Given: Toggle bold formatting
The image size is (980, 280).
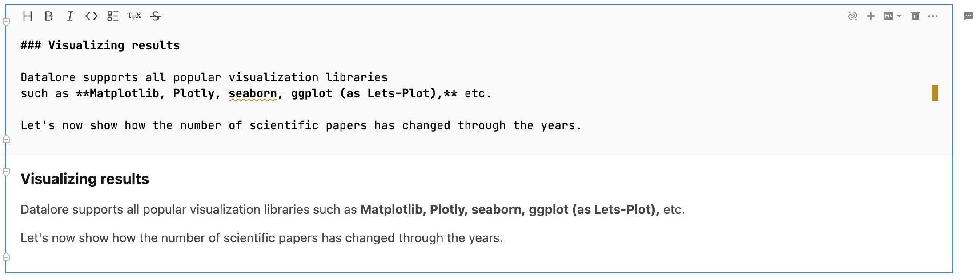Looking at the screenshot, I should click(x=49, y=16).
